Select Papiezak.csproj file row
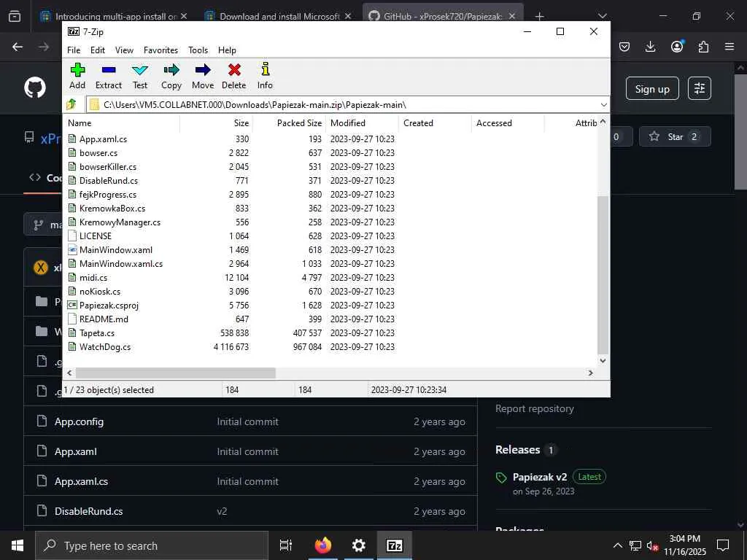 (109, 306)
